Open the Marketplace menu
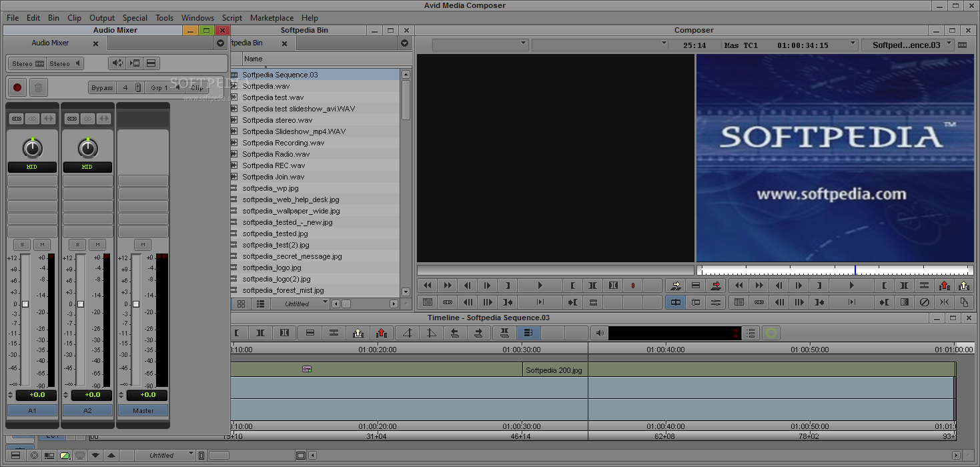 click(272, 18)
